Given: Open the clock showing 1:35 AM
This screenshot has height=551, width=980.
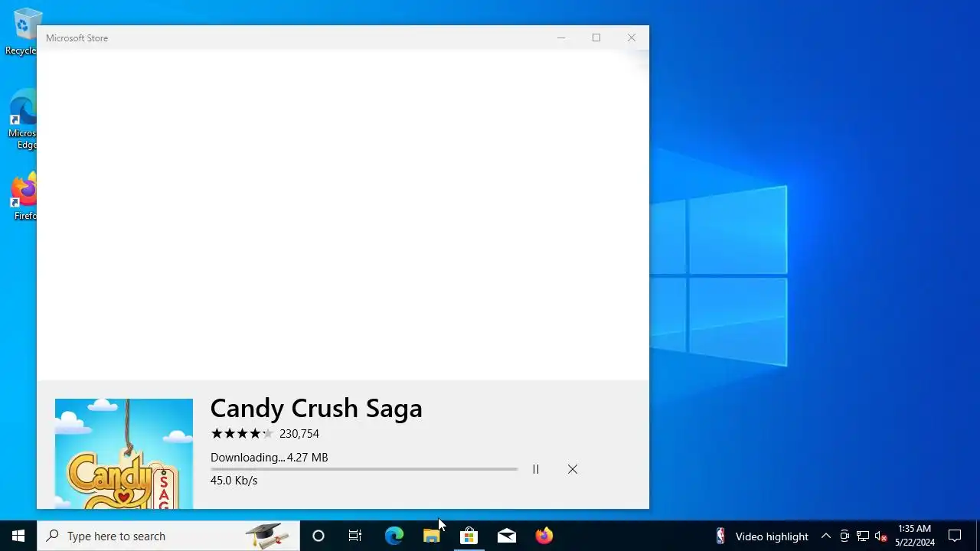Looking at the screenshot, I should click(915, 536).
